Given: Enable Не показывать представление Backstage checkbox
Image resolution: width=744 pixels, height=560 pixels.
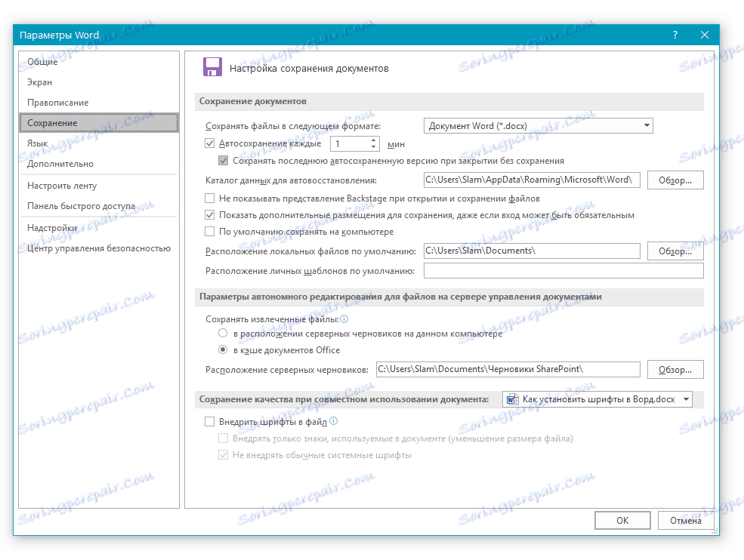Looking at the screenshot, I should click(209, 198).
